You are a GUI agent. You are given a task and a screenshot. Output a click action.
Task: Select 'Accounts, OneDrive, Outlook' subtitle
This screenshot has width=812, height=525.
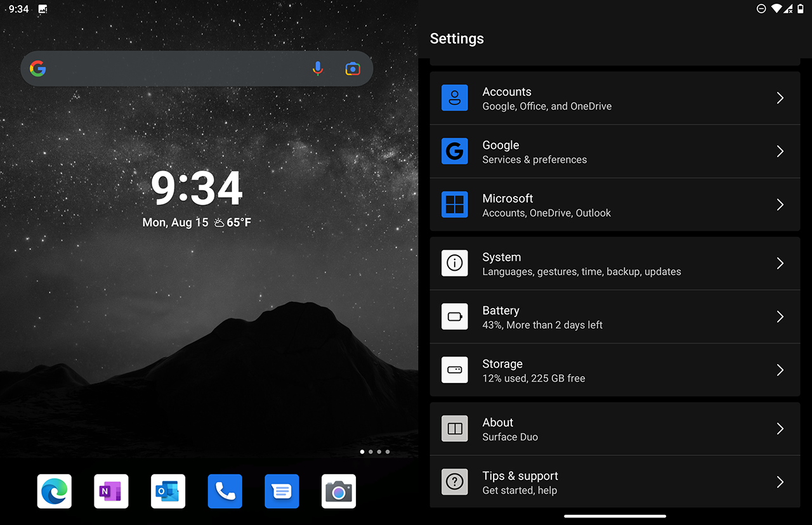[546, 213]
